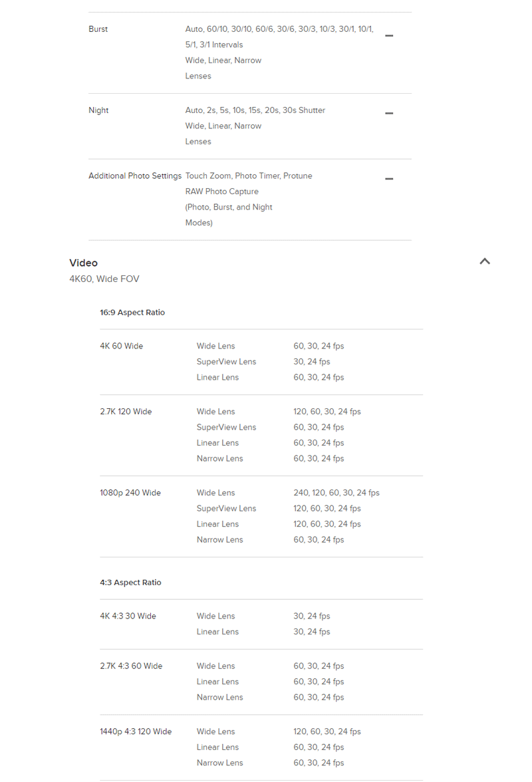Select the 1080p 240 Wide row label
The image size is (532, 782).
(130, 493)
